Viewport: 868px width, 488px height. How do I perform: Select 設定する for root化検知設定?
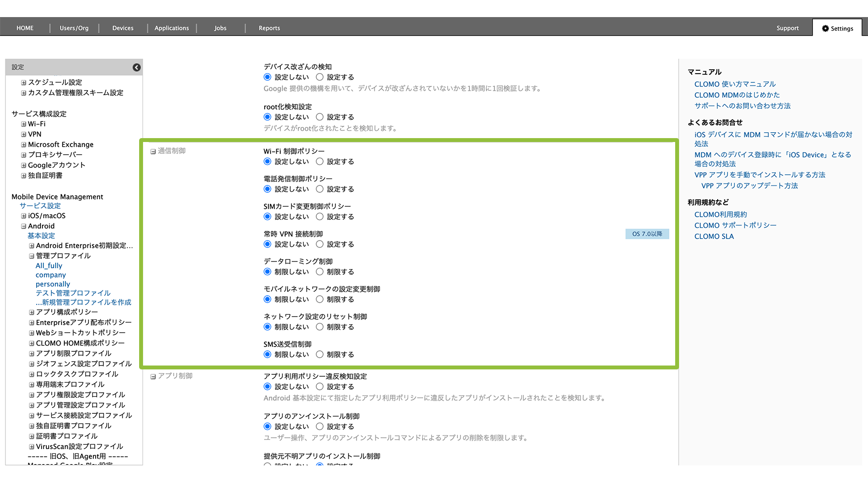tap(320, 117)
